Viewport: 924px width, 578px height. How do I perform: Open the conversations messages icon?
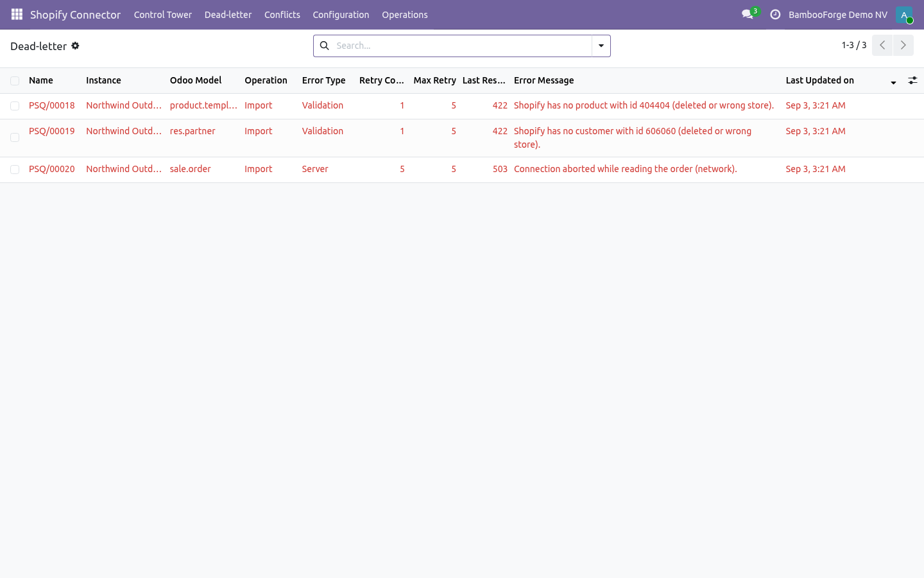click(x=748, y=14)
